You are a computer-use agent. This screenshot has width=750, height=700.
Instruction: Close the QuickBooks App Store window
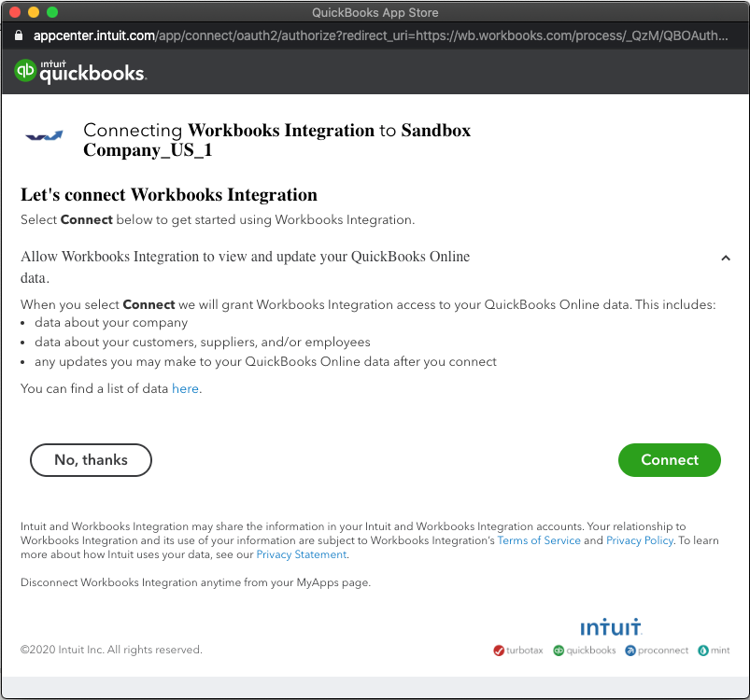[x=15, y=12]
